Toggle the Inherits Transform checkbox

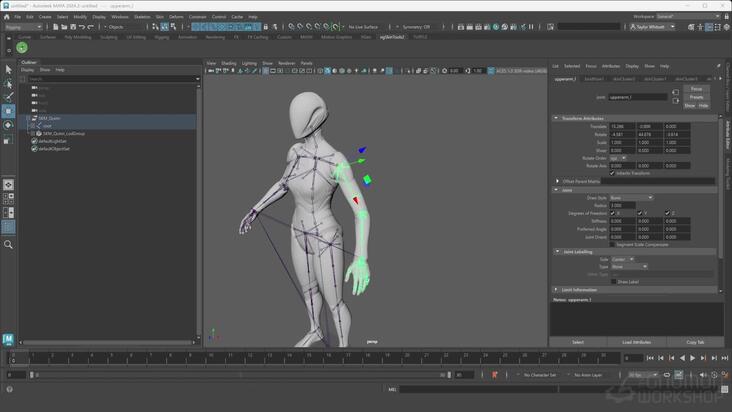[x=613, y=172]
